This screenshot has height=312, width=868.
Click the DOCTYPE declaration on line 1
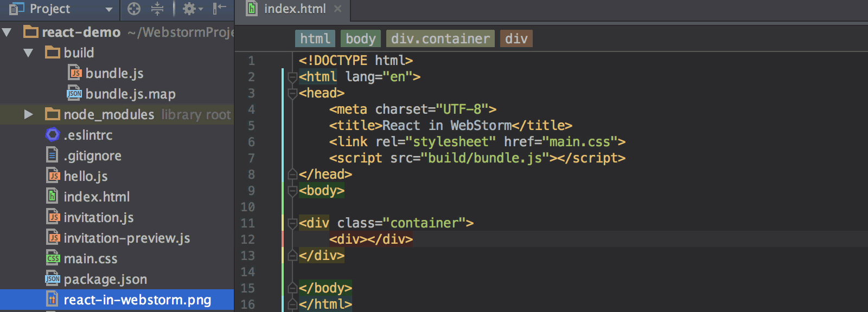pyautogui.click(x=356, y=61)
